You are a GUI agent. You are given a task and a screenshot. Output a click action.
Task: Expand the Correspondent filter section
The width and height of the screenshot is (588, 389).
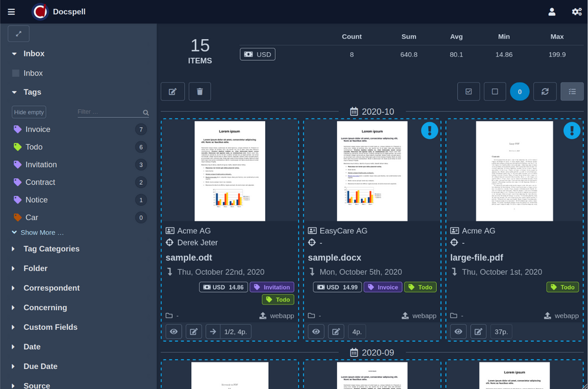[51, 288]
